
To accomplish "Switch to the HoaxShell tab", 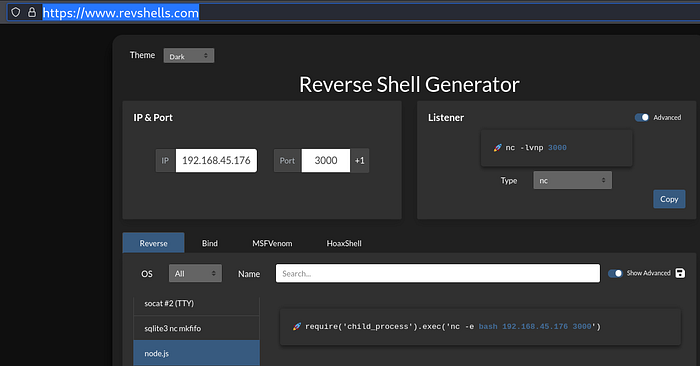I will (x=344, y=243).
